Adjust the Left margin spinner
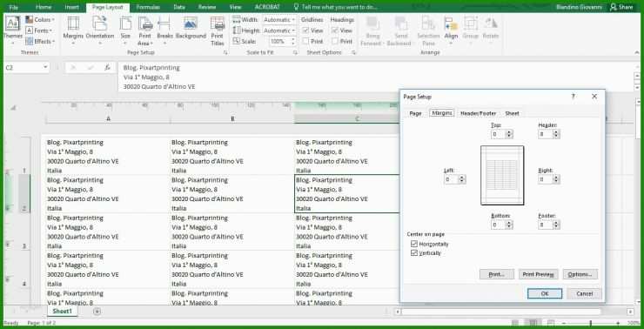The image size is (644, 329). click(462, 179)
